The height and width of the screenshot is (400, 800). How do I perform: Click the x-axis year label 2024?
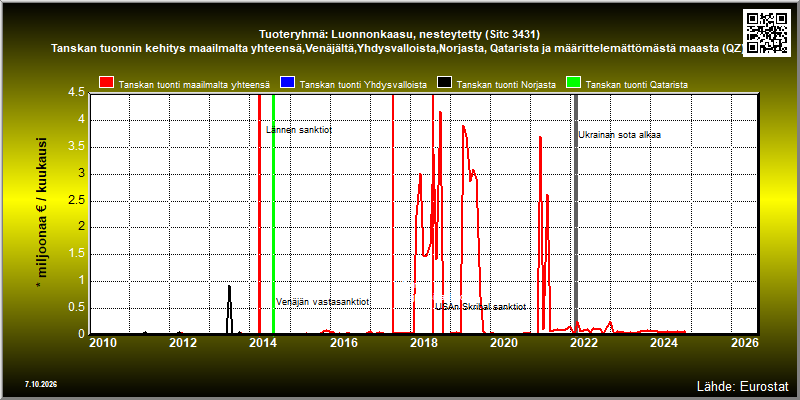[x=664, y=343]
